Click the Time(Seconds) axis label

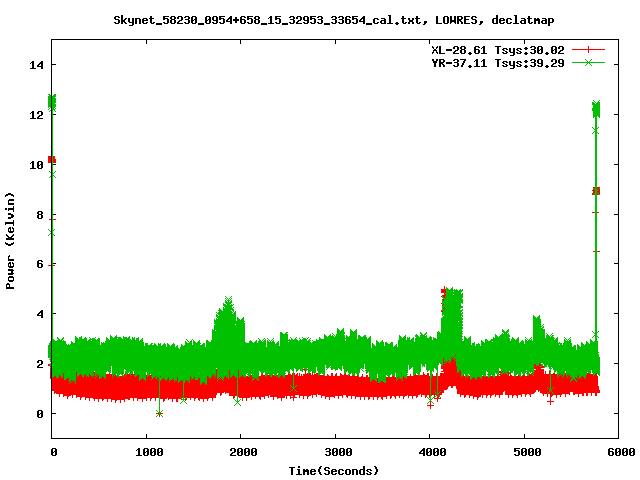333,471
